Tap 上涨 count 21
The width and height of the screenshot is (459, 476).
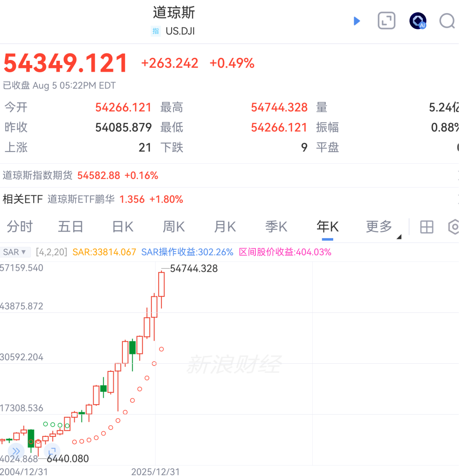(144, 148)
